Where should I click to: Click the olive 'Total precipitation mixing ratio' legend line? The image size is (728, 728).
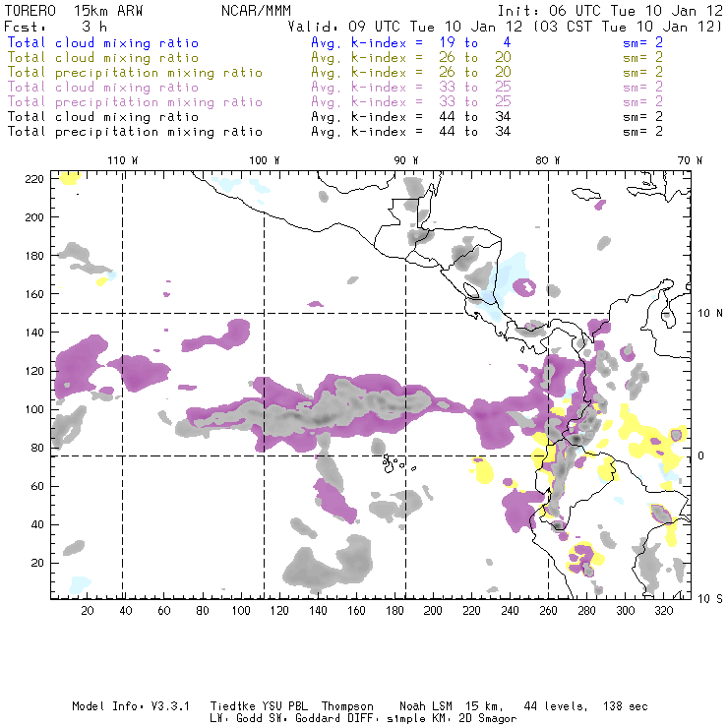coord(135,73)
